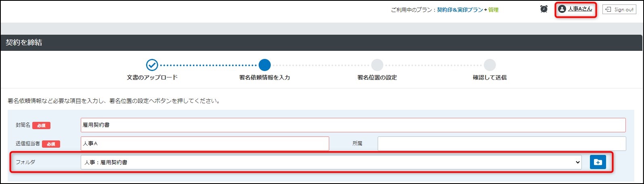The height and width of the screenshot is (184, 644).
Task: Click the completed 文書のアップロード step checkmark
Action: [152, 65]
